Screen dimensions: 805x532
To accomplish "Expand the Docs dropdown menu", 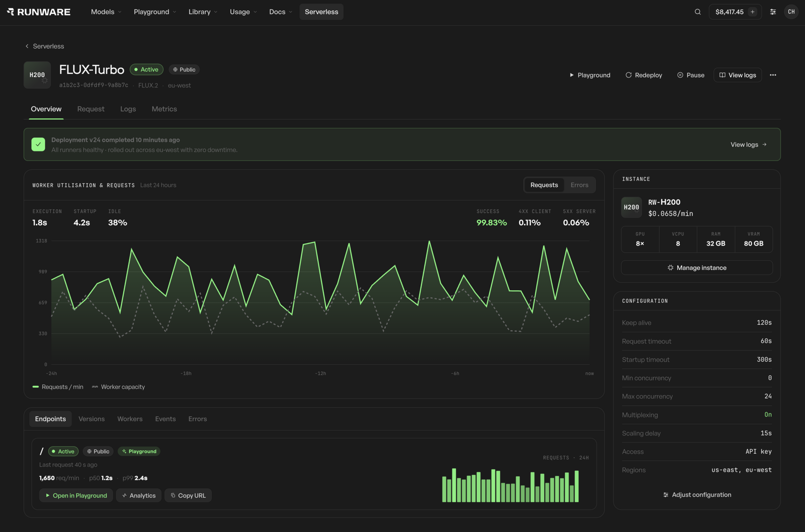I will [x=280, y=12].
